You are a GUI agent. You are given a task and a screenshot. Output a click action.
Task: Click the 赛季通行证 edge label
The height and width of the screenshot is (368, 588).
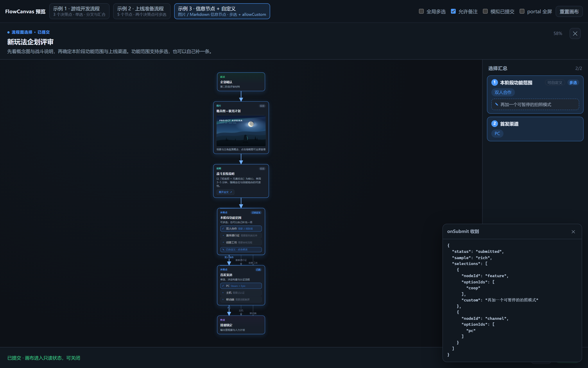tap(241, 260)
